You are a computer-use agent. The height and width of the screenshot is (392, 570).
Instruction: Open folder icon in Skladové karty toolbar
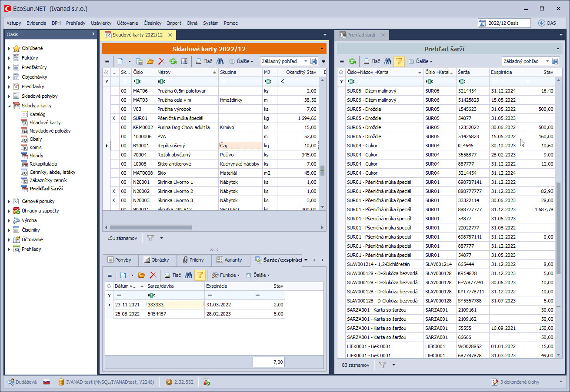point(150,62)
